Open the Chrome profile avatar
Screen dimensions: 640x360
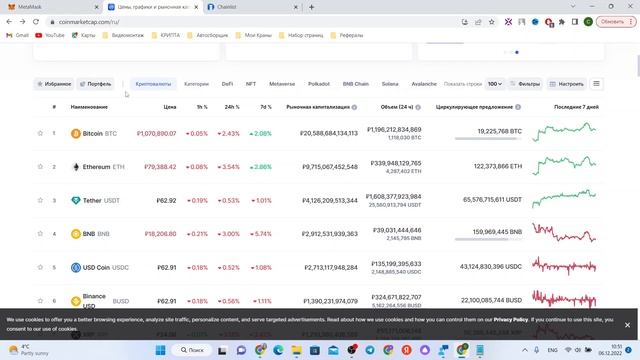pyautogui.click(x=588, y=22)
